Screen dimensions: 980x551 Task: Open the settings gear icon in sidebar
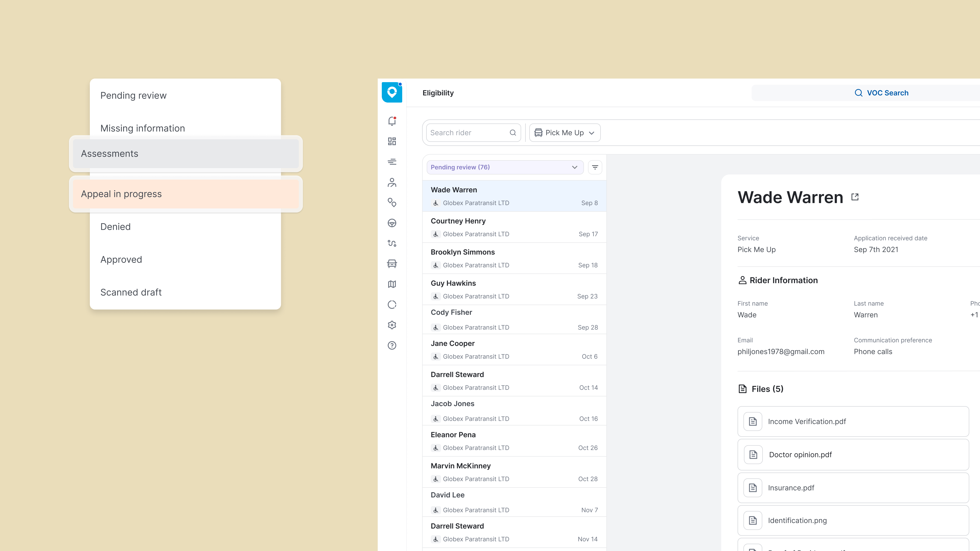click(392, 325)
